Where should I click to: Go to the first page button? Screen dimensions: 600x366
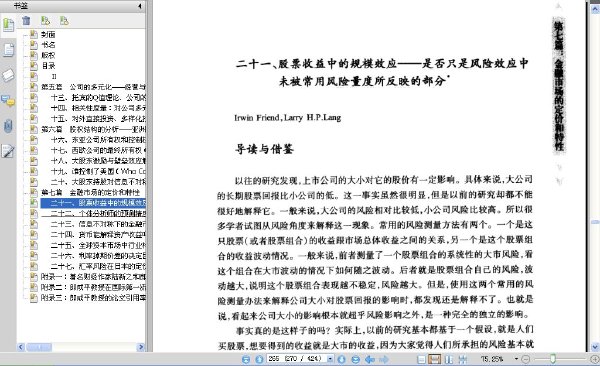(246, 359)
